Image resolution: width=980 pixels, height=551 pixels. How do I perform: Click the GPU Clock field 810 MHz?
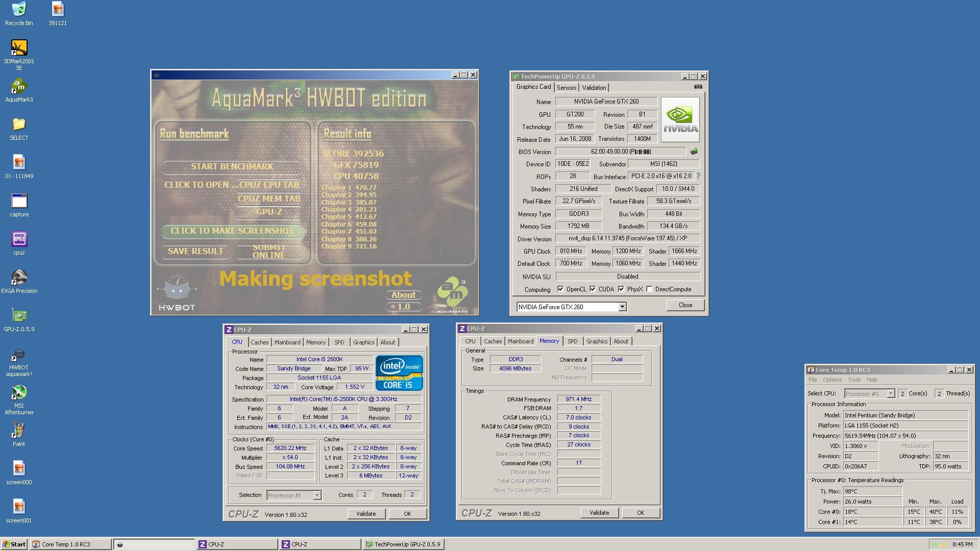pos(571,251)
